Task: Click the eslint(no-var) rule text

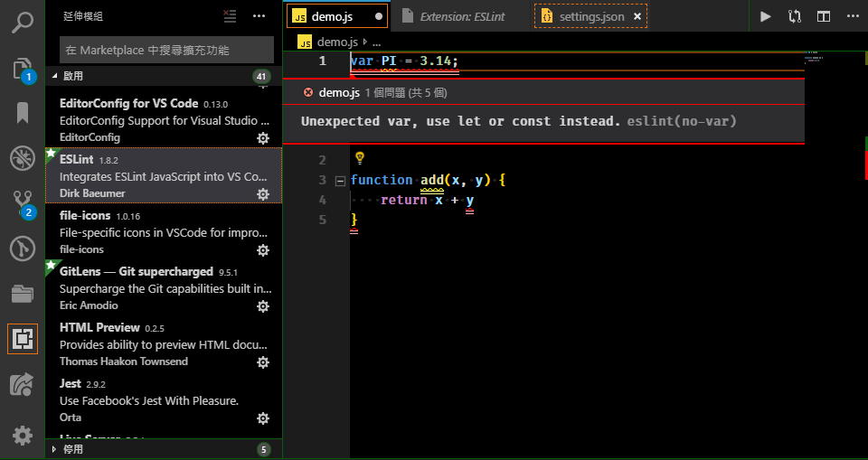Action: pos(682,121)
